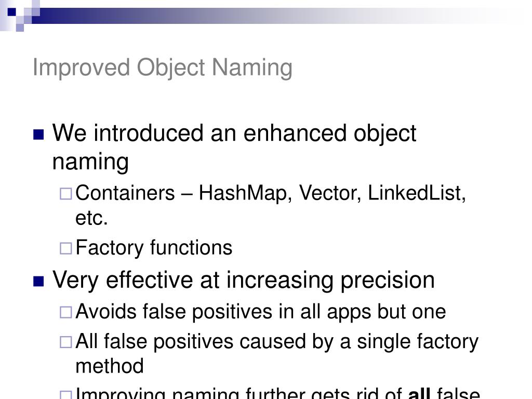
Task: Click the hollow square bullet before Avoids false positives
Action: (x=65, y=312)
